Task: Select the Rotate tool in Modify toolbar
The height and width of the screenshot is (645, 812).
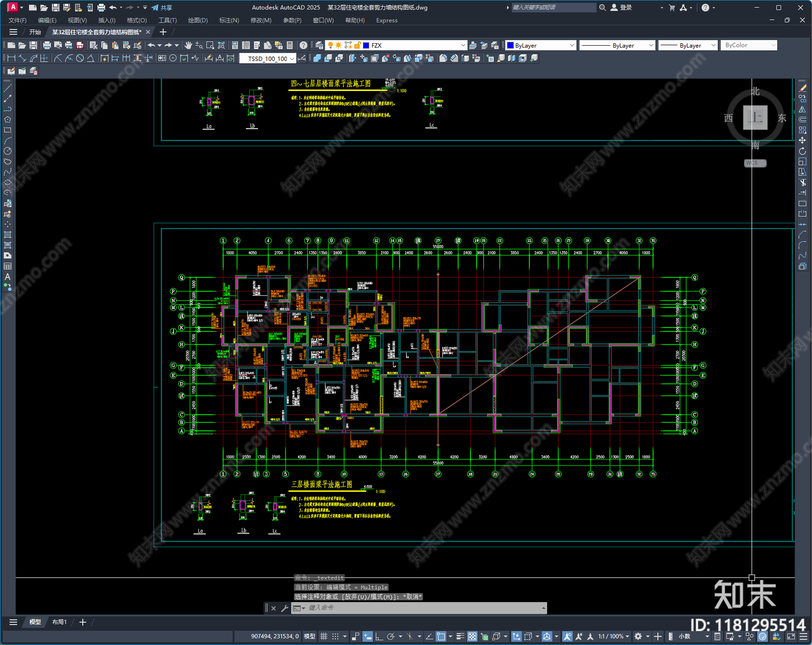Action: tap(802, 151)
